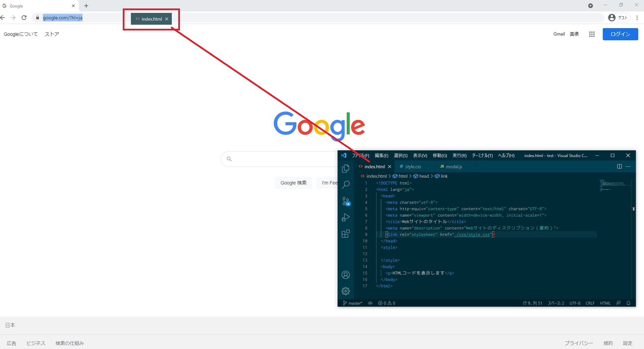Open the ビジネス footer link
Image resolution: width=644 pixels, height=349 pixels.
pyautogui.click(x=36, y=343)
